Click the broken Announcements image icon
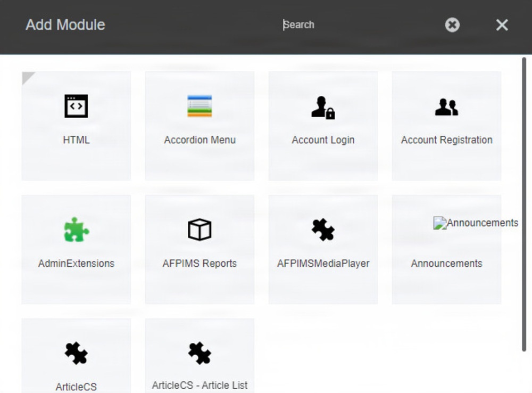Screen dimensions: 532x393 click(440, 223)
